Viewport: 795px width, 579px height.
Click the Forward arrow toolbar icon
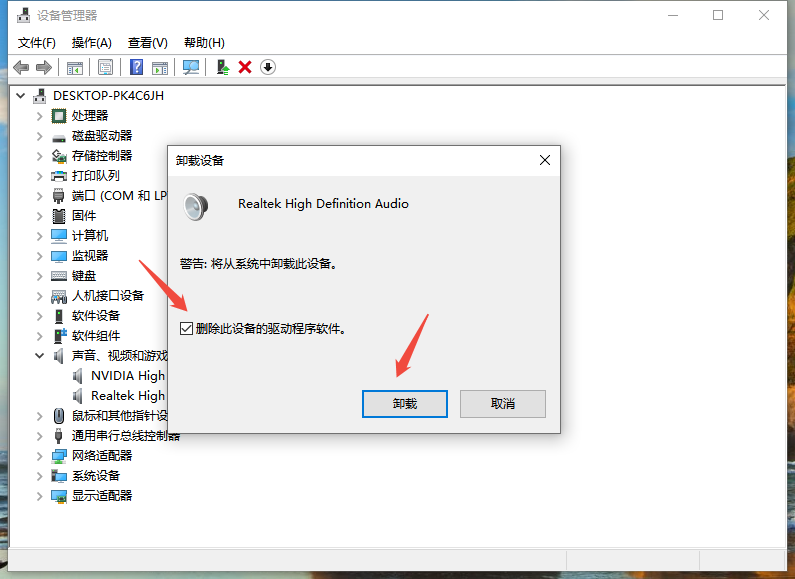coord(44,67)
